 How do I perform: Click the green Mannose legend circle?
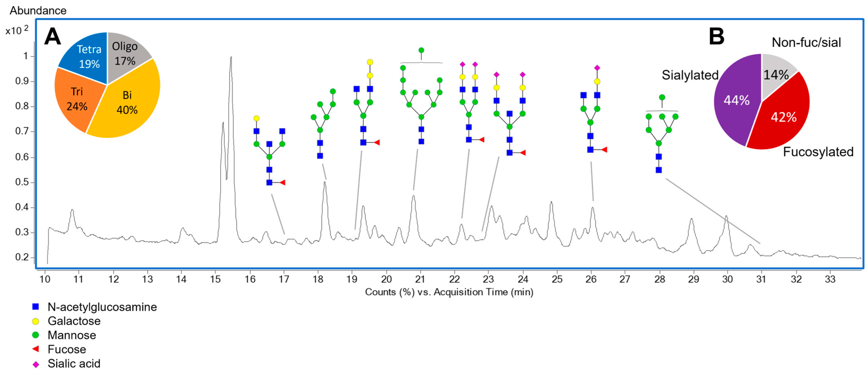point(35,335)
